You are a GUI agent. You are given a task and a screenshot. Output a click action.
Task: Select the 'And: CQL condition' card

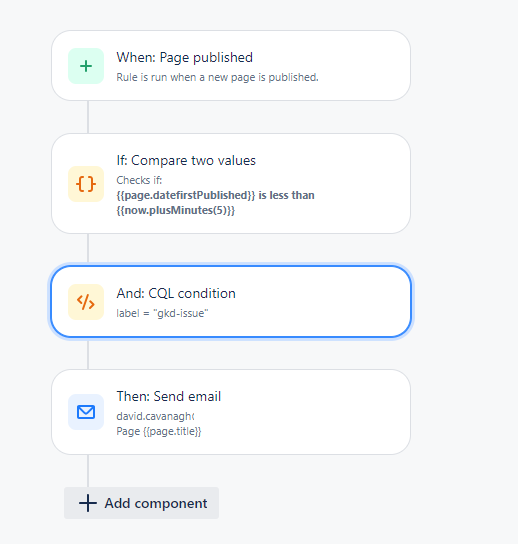click(231, 301)
